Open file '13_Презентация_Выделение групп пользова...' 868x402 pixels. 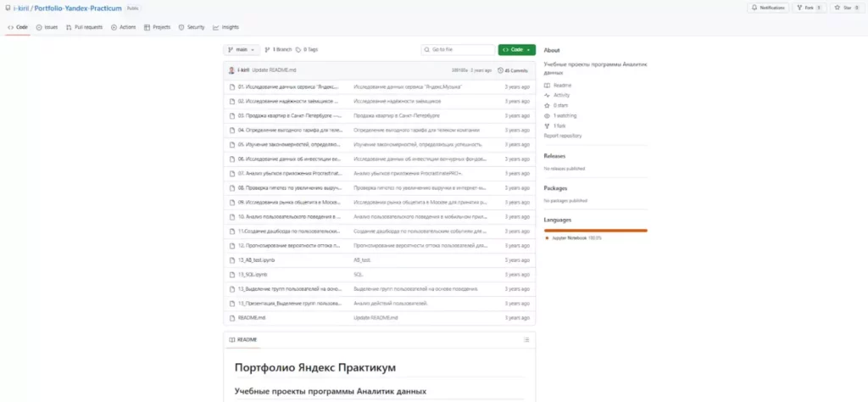[289, 303]
